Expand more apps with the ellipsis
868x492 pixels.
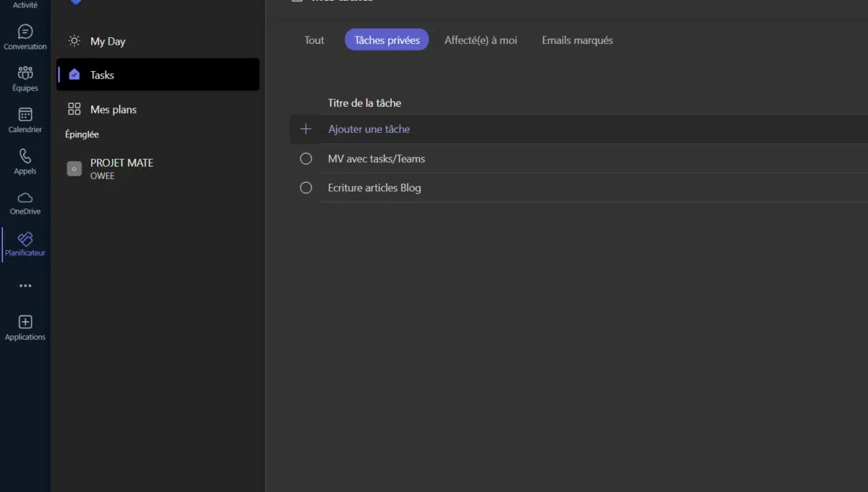click(25, 286)
